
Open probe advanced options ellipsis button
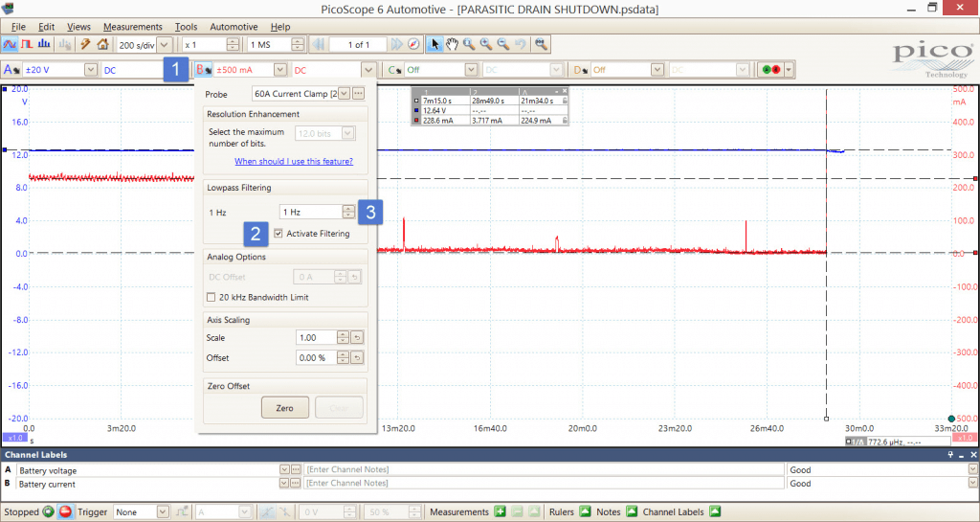pos(358,94)
